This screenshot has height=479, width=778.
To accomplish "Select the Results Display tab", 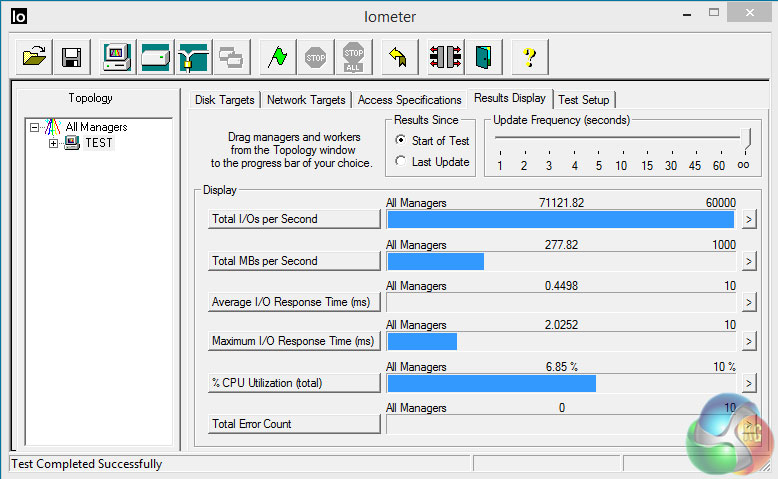I will 510,98.
